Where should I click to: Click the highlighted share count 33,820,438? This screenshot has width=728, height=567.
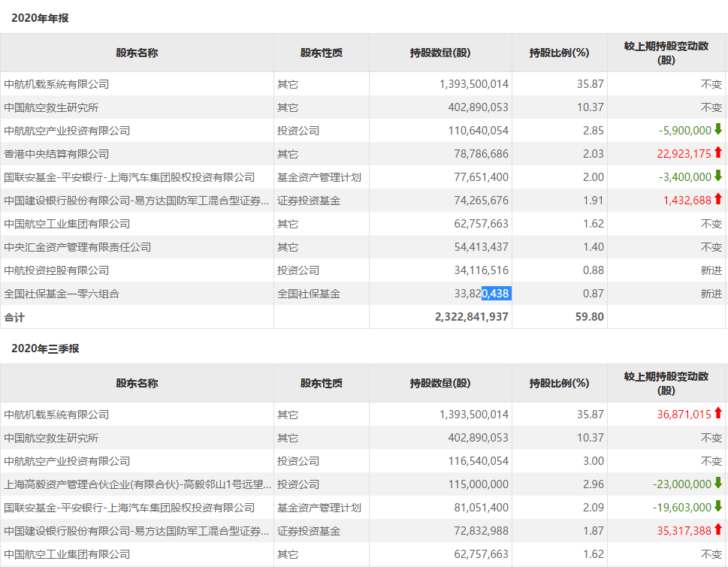point(482,293)
